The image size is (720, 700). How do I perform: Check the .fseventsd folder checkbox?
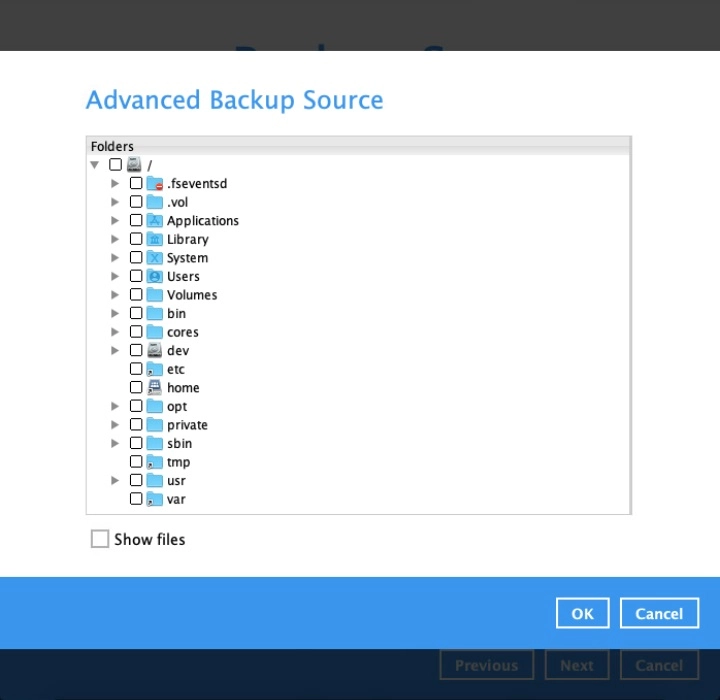click(136, 183)
